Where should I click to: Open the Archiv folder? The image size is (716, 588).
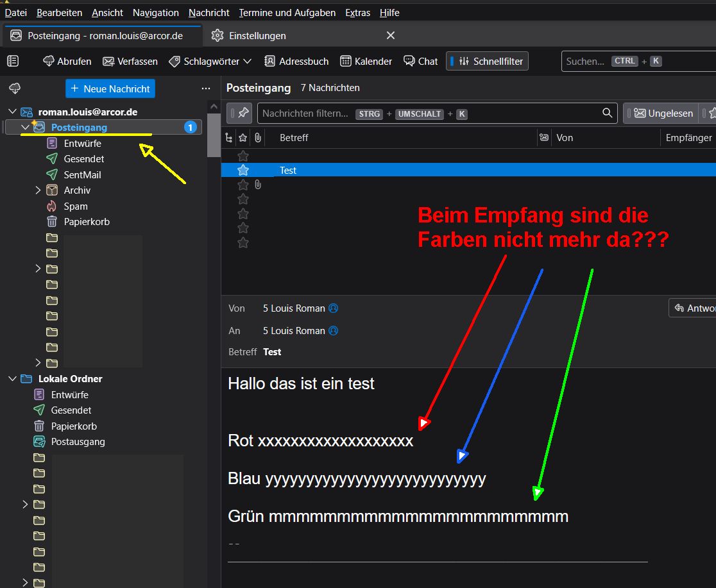click(x=77, y=190)
